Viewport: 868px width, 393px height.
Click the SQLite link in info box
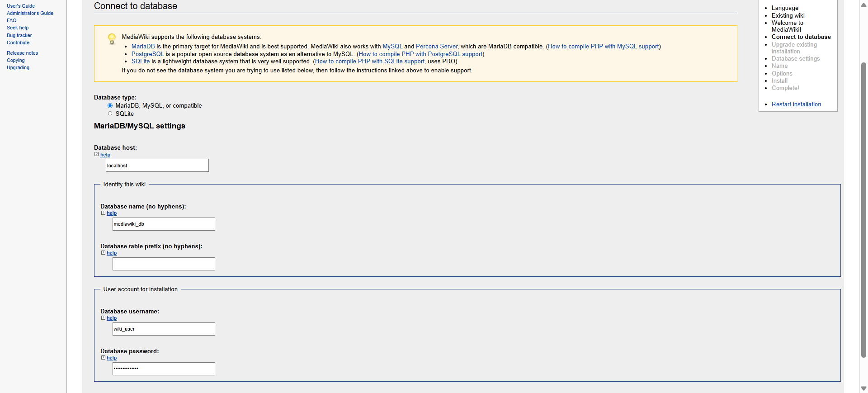141,61
